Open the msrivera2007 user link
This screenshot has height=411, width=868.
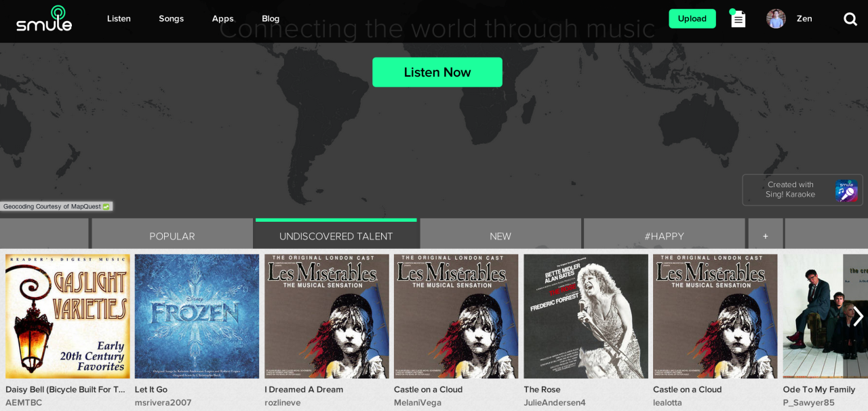pyautogui.click(x=163, y=402)
